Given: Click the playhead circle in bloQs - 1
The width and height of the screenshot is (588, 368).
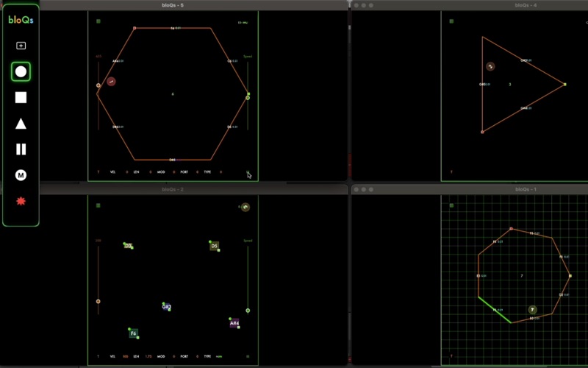Looking at the screenshot, I should 532,310.
